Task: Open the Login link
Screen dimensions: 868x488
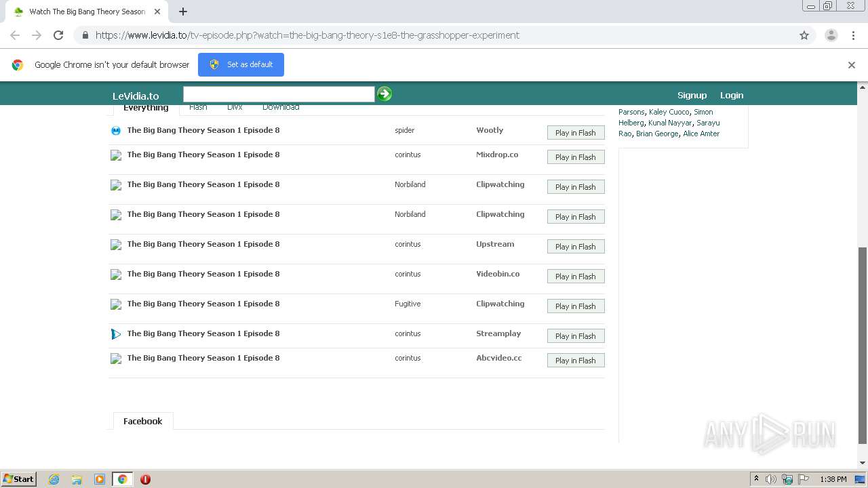Action: point(732,96)
